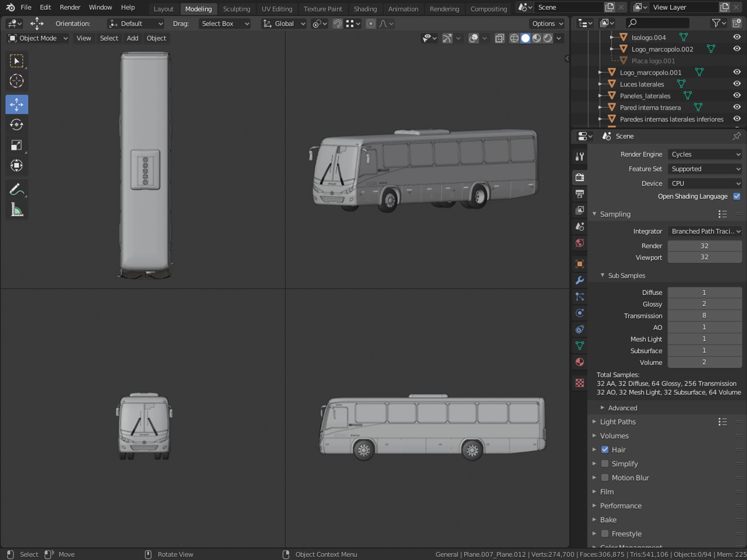Adjust the Render samples field
Screen dimensions: 747x560
pyautogui.click(x=704, y=246)
